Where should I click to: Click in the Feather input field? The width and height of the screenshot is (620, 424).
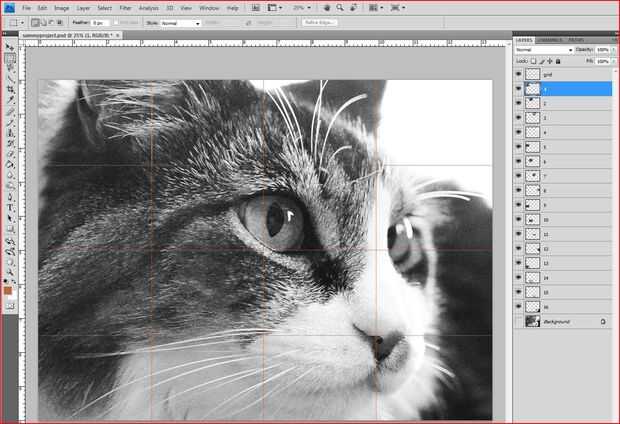[100, 23]
